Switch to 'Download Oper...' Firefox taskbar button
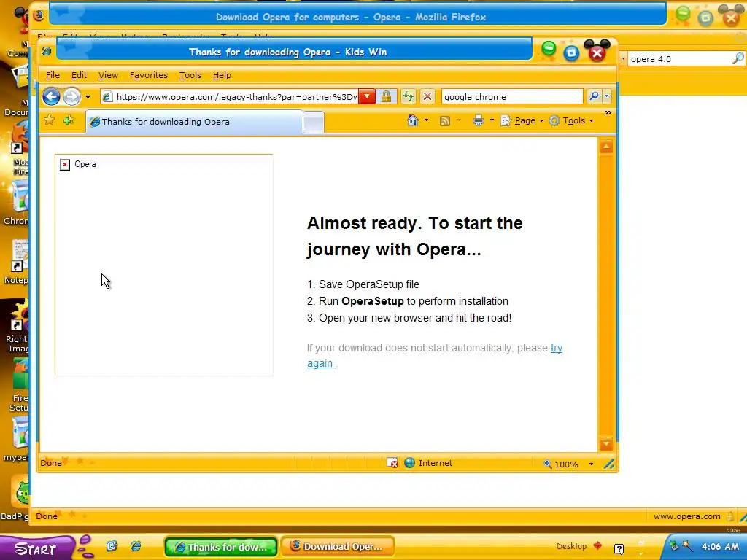The height and width of the screenshot is (560, 747). pyautogui.click(x=338, y=546)
